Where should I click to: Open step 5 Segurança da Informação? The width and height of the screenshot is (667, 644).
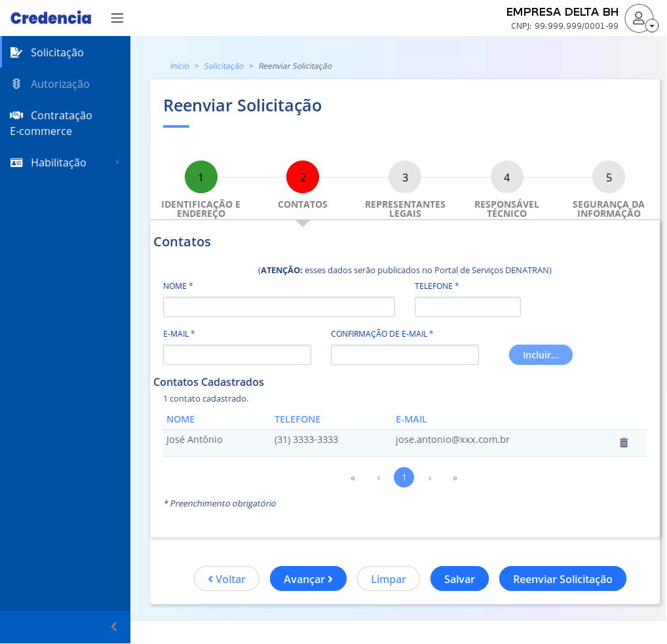[x=609, y=178]
